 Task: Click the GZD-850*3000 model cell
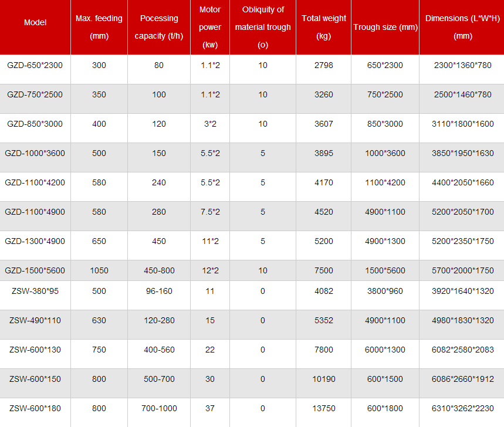pyautogui.click(x=35, y=124)
